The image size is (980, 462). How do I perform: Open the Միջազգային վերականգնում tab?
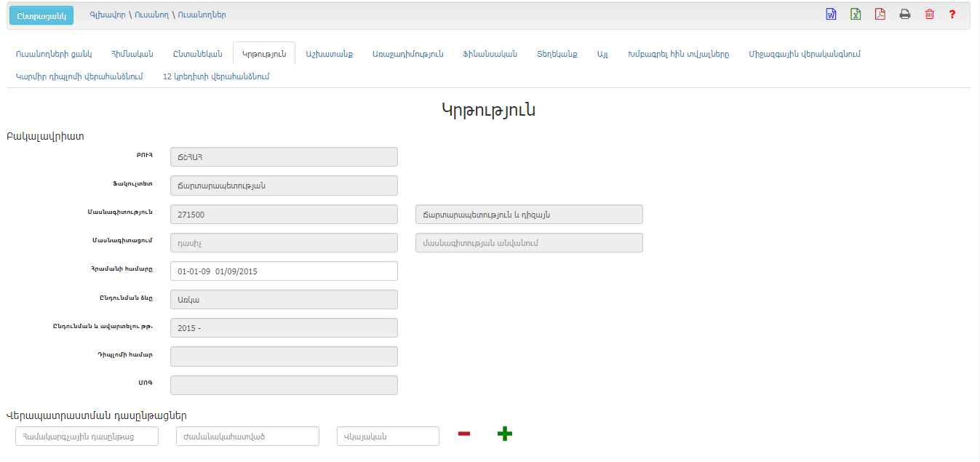pyautogui.click(x=805, y=54)
